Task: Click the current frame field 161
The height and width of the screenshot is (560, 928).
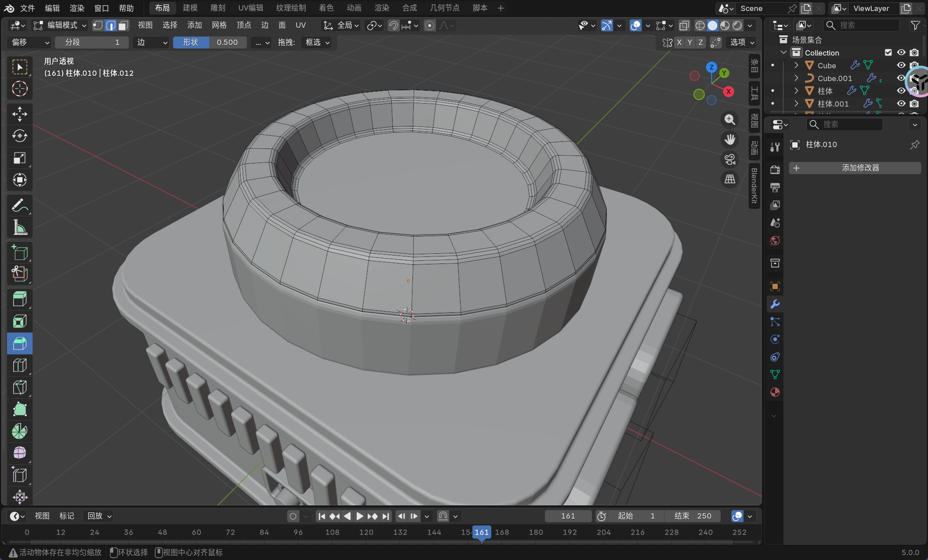Action: point(568,516)
